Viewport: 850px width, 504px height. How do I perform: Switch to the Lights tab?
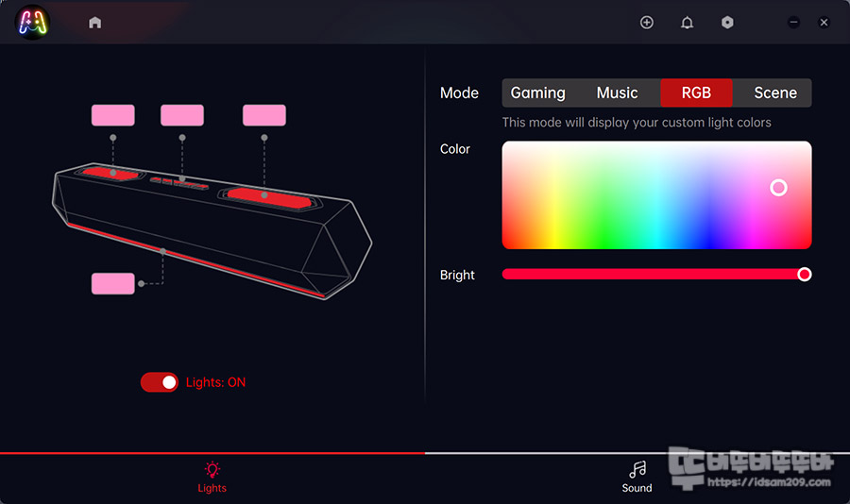tap(212, 478)
